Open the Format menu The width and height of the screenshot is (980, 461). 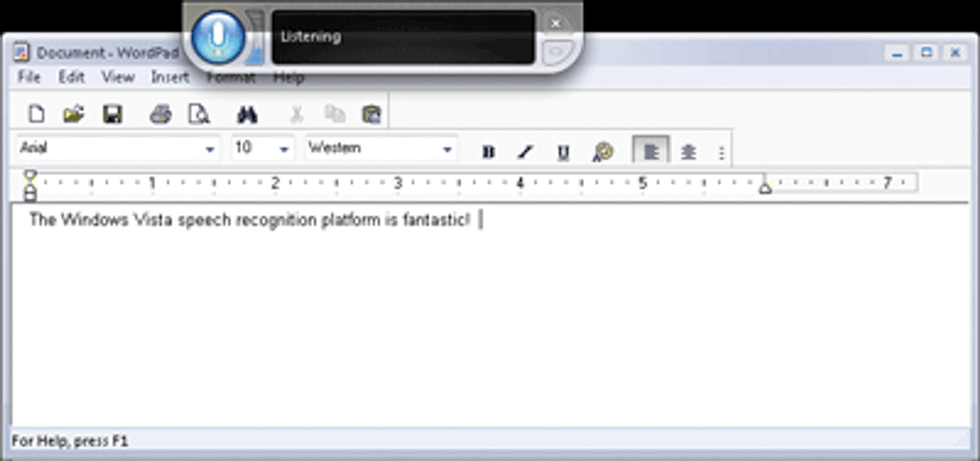231,77
